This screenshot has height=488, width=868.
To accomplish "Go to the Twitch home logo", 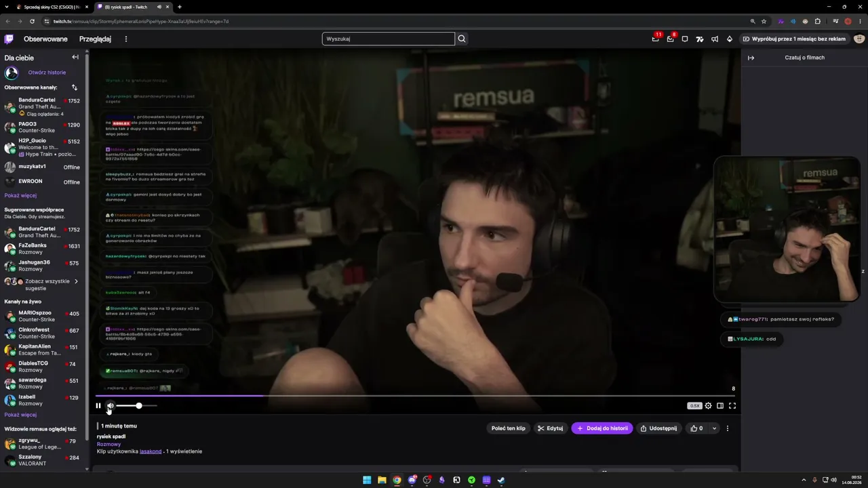I will (x=9, y=39).
